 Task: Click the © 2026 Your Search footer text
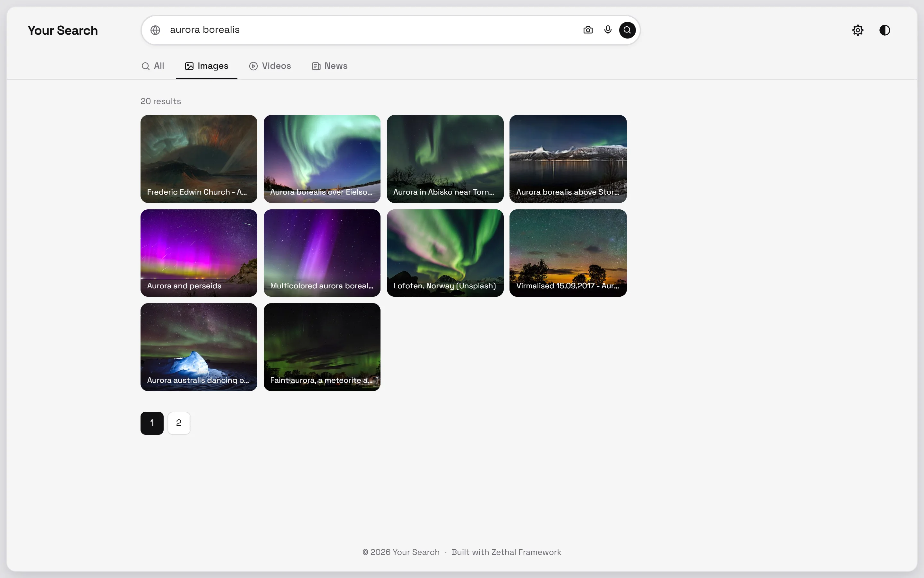pyautogui.click(x=401, y=552)
